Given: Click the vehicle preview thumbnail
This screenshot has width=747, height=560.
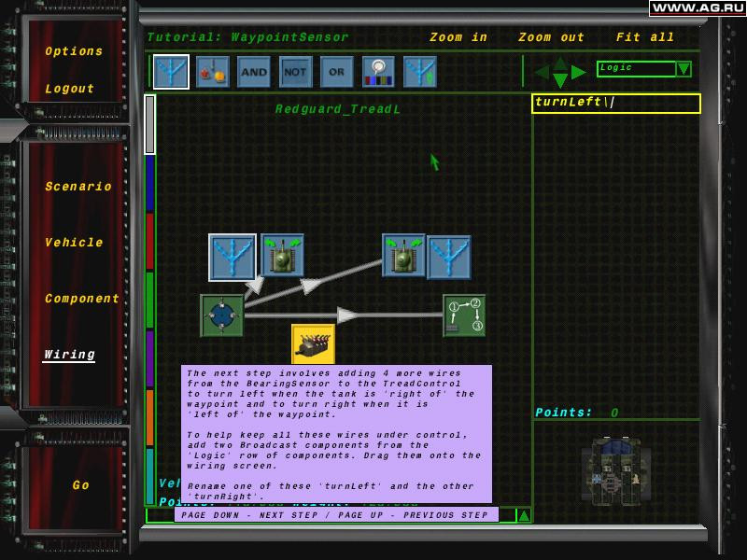Looking at the screenshot, I should [615, 470].
